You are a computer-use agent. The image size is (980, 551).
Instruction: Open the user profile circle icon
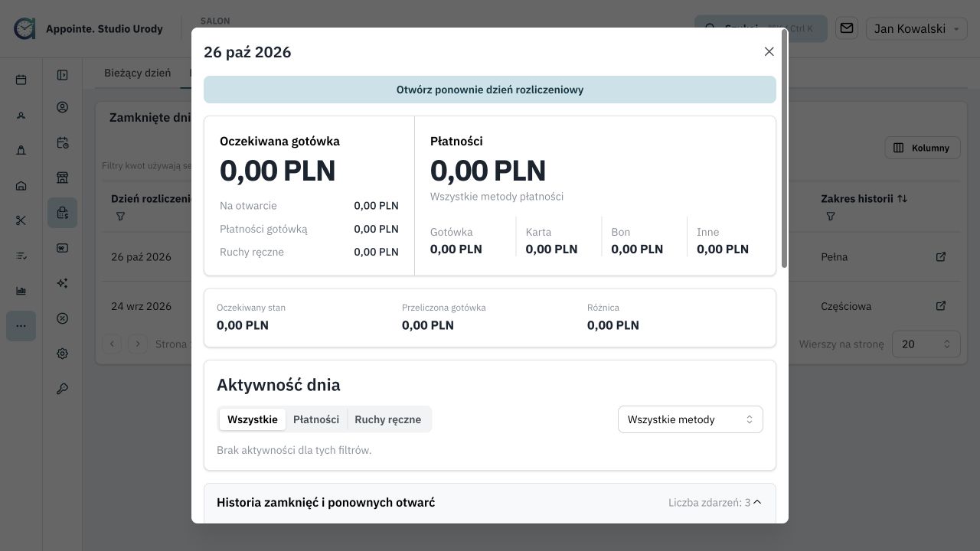[63, 107]
